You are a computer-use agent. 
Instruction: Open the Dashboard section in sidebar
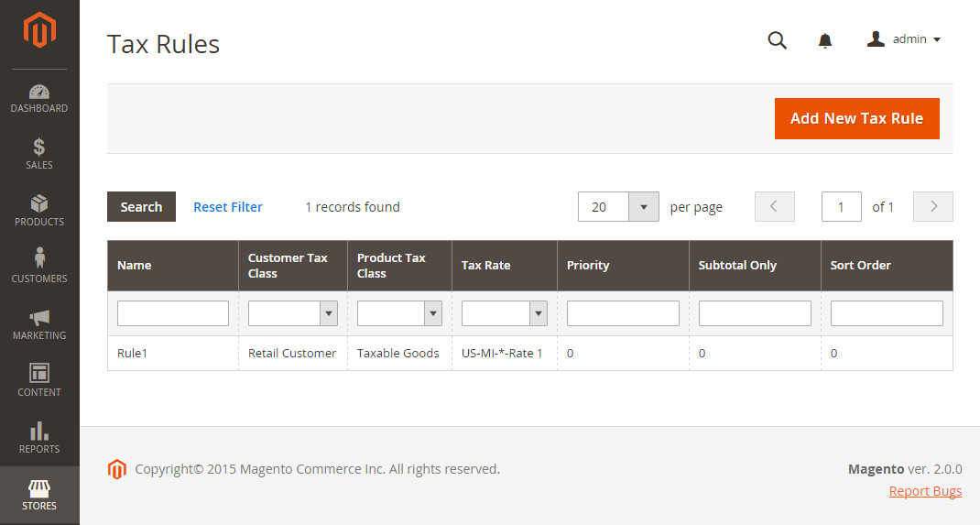point(39,99)
